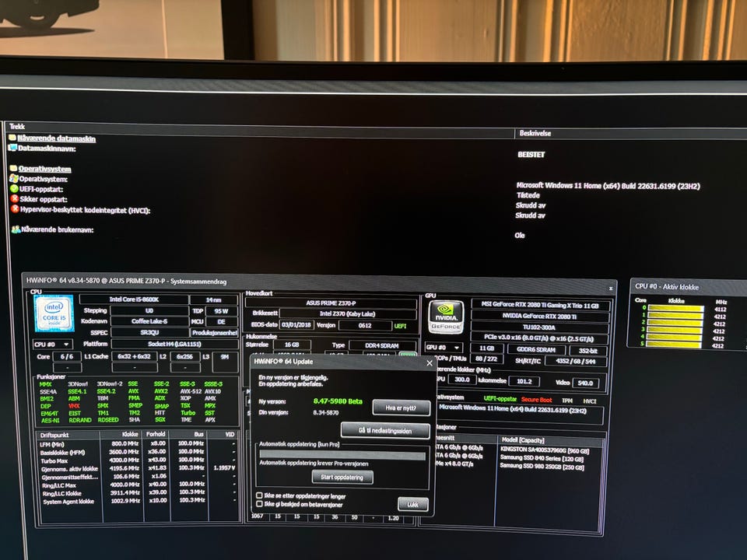Screen dimensions: 747x560
Task: Click the Windows icon beside Operativsystem row
Action: click(x=14, y=179)
